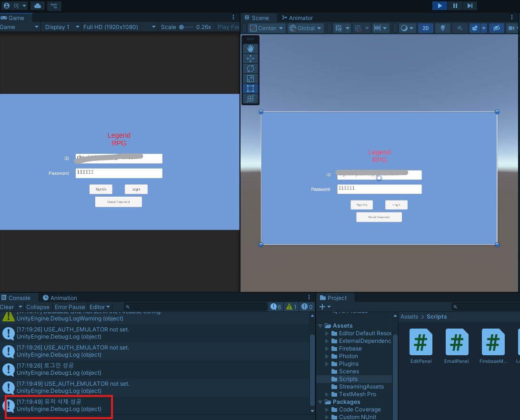Image resolution: width=520 pixels, height=420 pixels.
Task: Click the Step frame button
Action: point(470,6)
